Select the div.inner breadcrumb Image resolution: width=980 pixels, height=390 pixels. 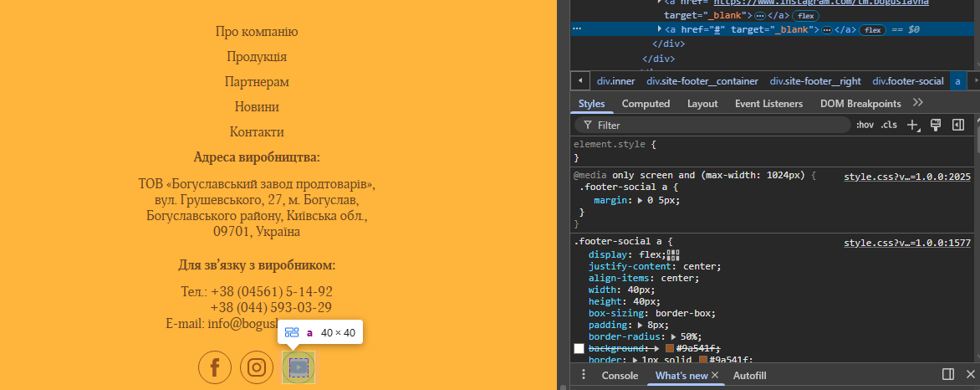[x=615, y=81]
